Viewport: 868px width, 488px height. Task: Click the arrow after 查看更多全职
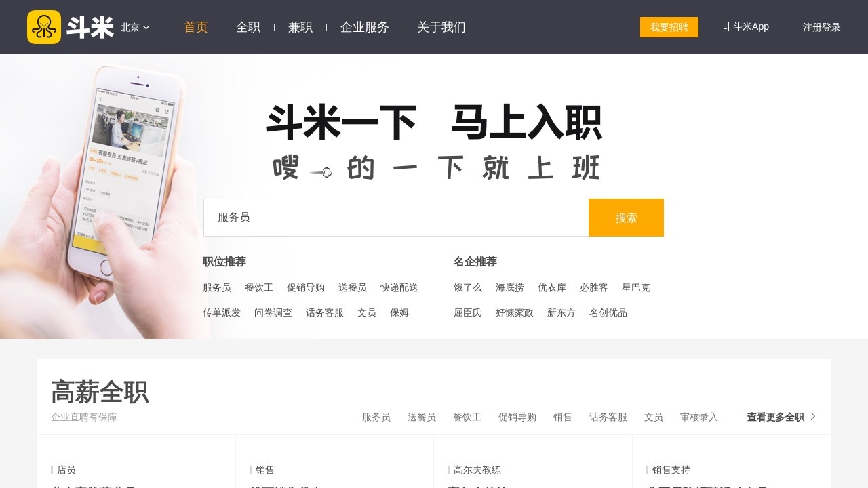[x=812, y=417]
